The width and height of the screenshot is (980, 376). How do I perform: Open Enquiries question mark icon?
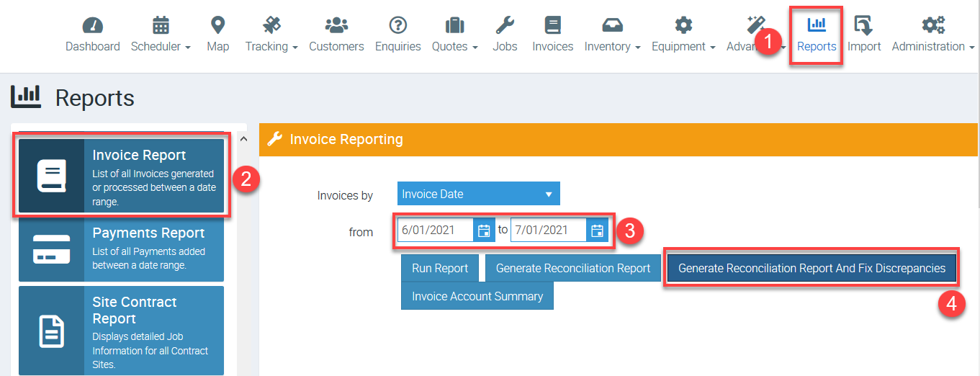397,26
